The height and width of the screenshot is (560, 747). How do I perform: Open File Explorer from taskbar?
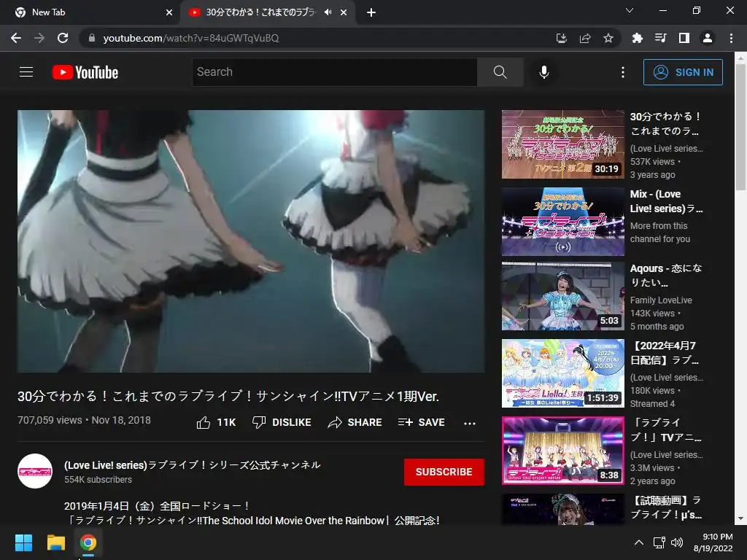click(55, 542)
